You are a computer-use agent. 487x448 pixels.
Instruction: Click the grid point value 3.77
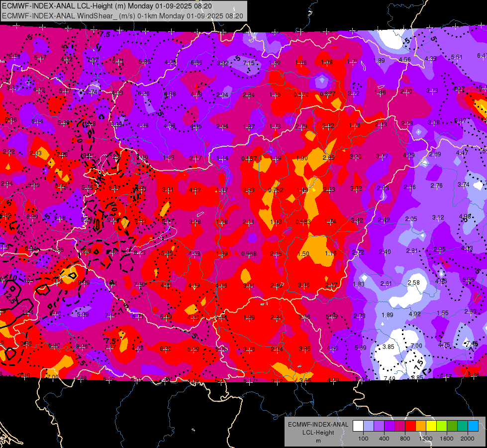pos(382,156)
